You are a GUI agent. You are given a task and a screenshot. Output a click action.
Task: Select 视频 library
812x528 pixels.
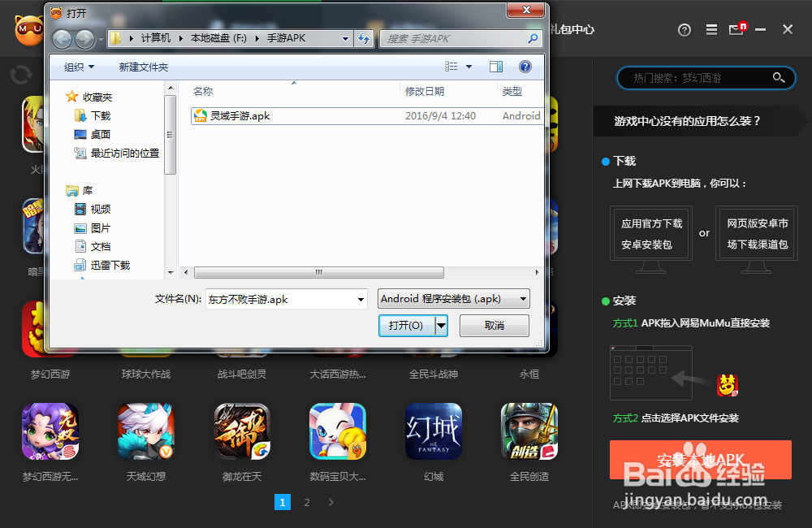pos(93,209)
